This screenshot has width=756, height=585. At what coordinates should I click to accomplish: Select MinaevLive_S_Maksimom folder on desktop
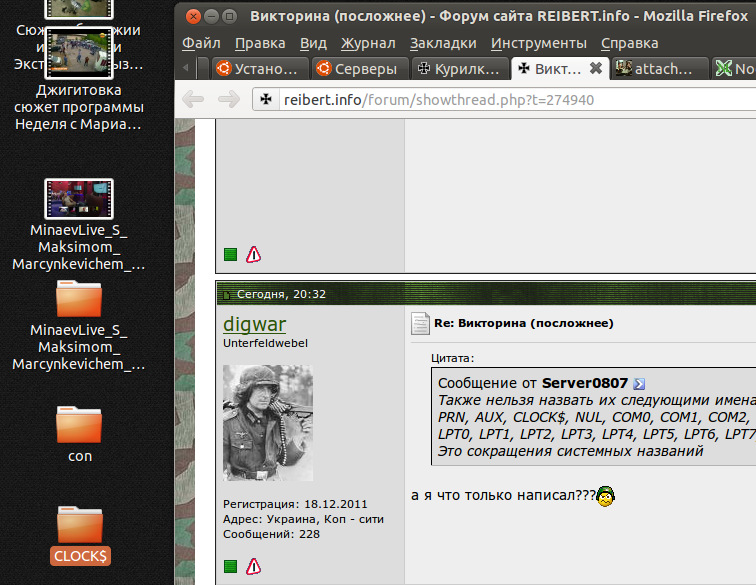pos(79,326)
